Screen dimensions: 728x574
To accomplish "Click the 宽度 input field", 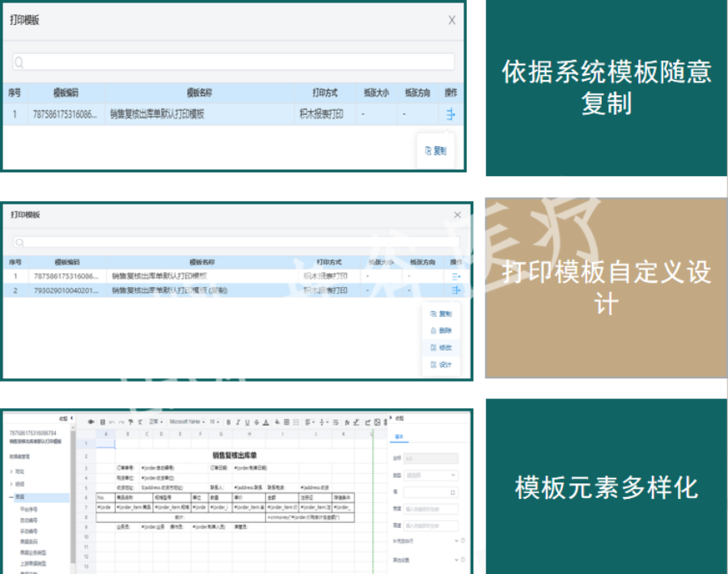I will [x=430, y=509].
